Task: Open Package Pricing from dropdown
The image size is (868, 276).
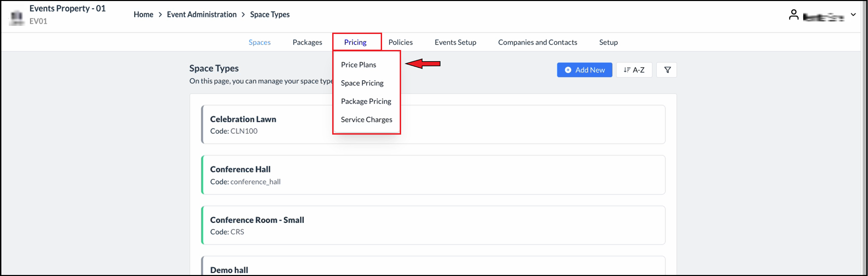Action: click(x=366, y=101)
